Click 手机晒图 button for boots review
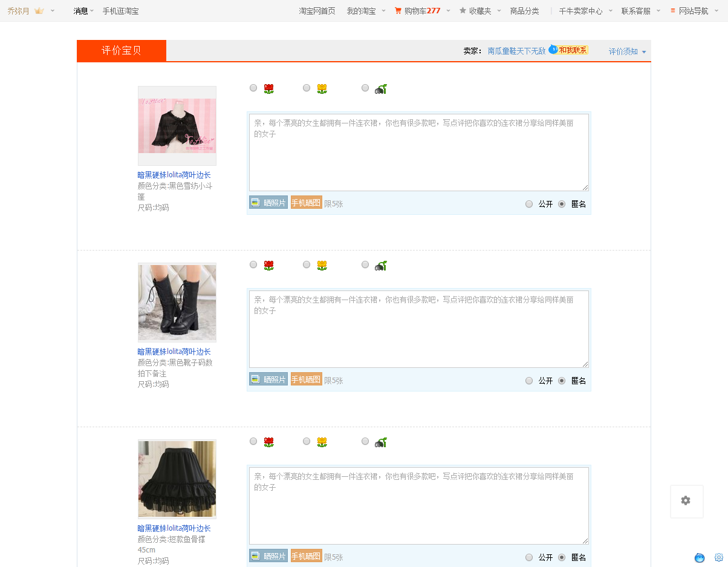Viewport: 728px width, 567px height. 306,379
